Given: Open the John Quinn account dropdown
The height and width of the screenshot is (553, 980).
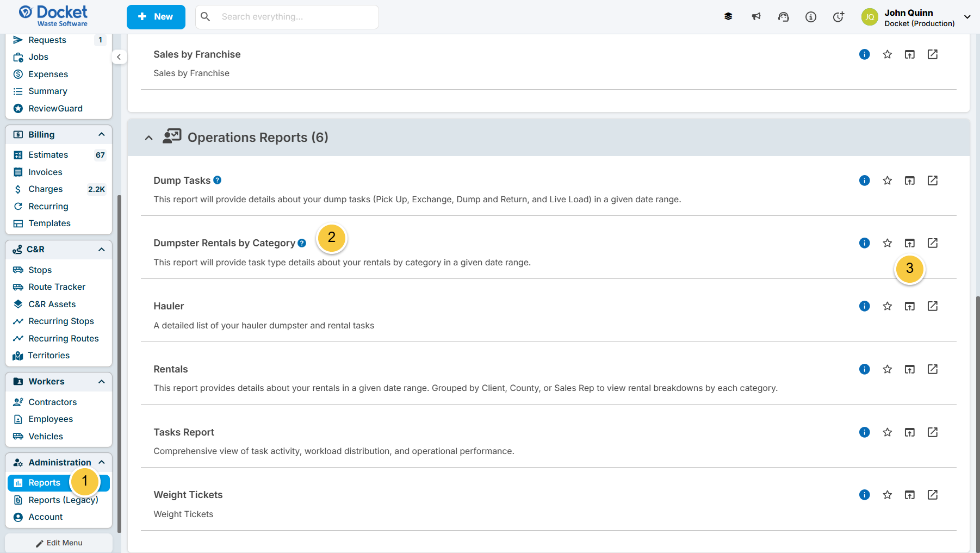Looking at the screenshot, I should (967, 17).
